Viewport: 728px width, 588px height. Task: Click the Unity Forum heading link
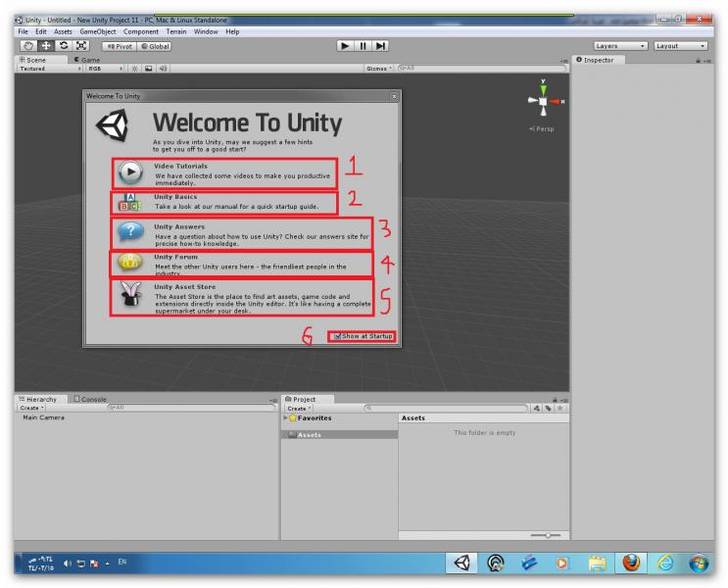(x=176, y=257)
